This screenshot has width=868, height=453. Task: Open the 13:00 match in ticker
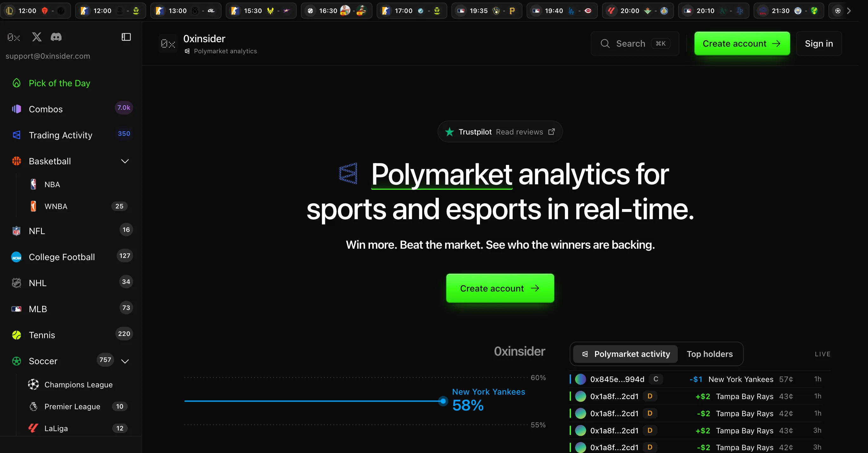(186, 11)
